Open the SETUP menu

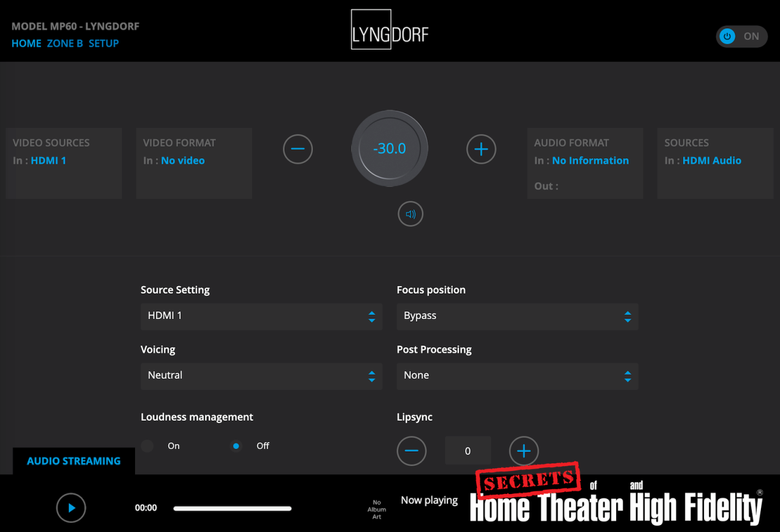click(x=104, y=44)
